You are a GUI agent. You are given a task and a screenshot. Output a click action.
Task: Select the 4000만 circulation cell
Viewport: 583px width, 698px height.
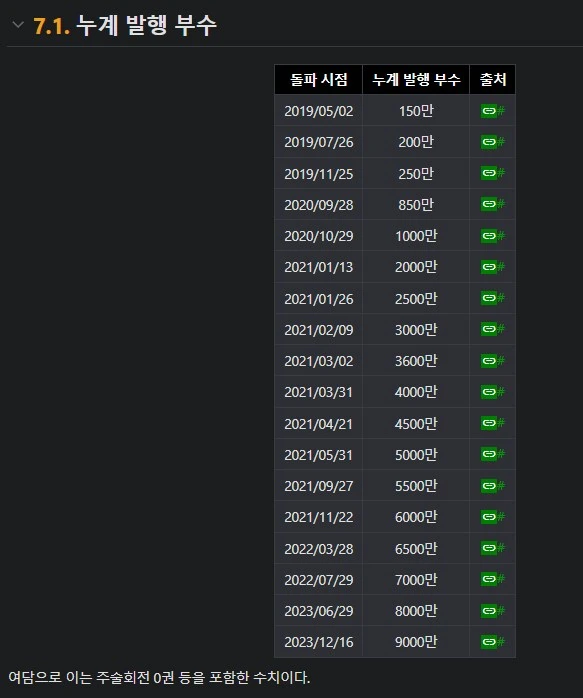click(416, 392)
